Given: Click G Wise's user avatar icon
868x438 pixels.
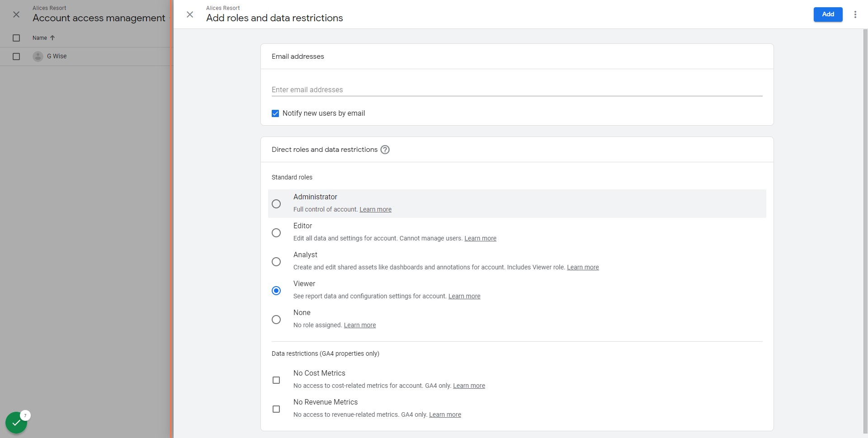Looking at the screenshot, I should pos(38,57).
